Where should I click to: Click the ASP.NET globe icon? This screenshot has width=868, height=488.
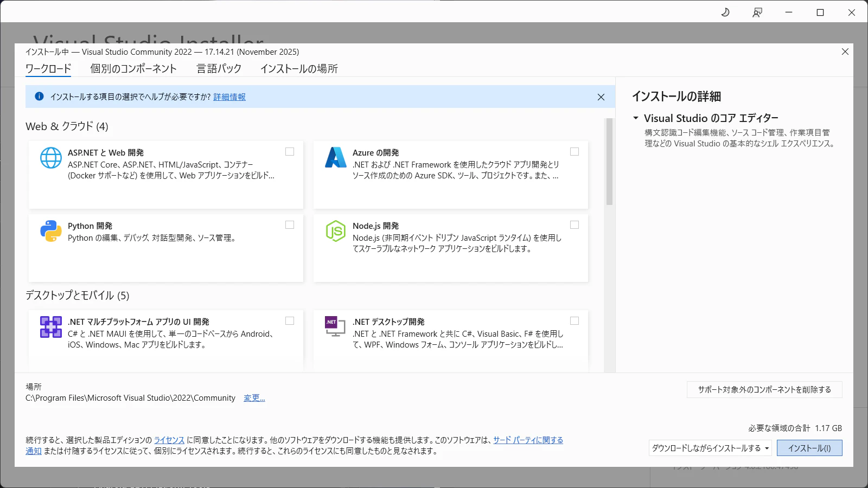51,158
